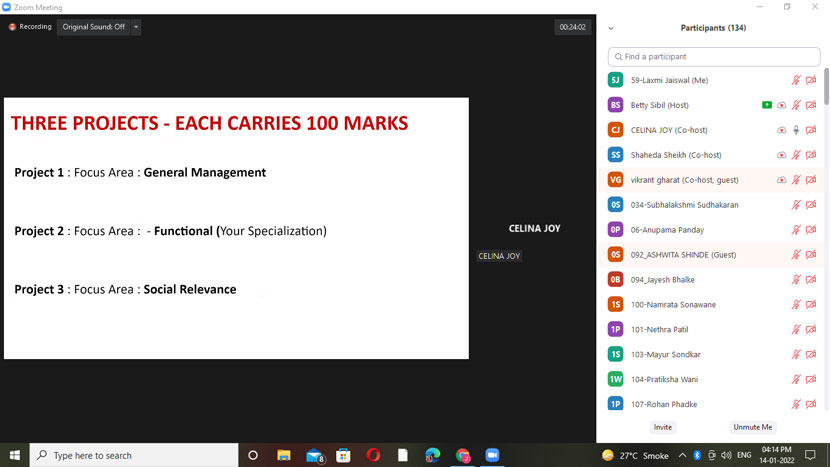Click the muted microphone icon for Laxmi Jaiswal
The height and width of the screenshot is (467, 830).
pyautogui.click(x=796, y=80)
